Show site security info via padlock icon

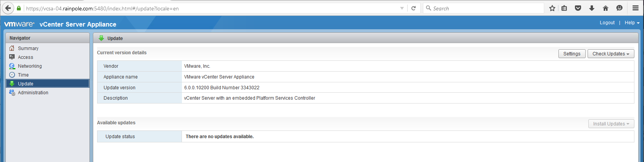click(x=19, y=8)
